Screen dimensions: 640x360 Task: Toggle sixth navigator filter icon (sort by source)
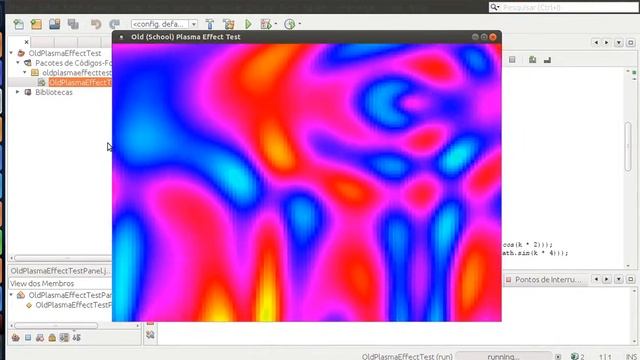pyautogui.click(x=77, y=338)
